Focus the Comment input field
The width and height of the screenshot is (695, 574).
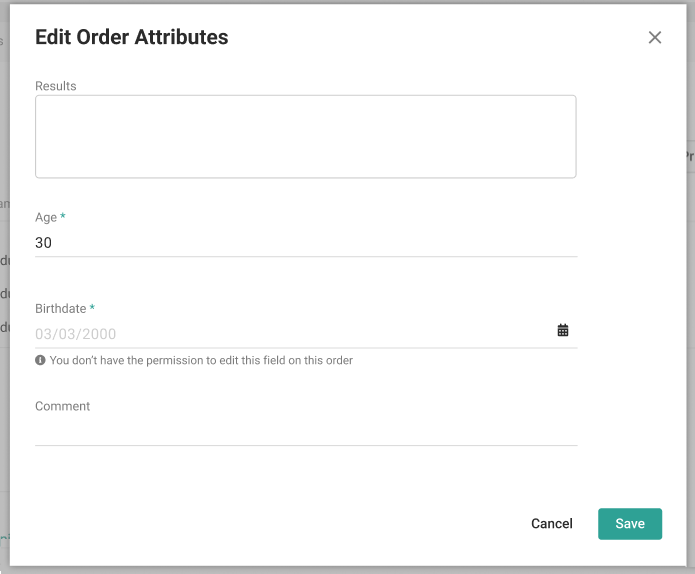(x=305, y=432)
